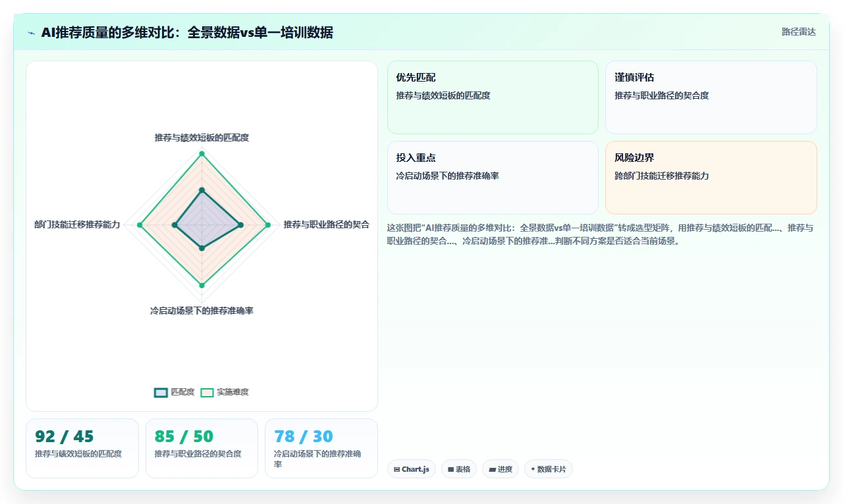Screen dimensions: 843x504
Task: Click the 数据卡片 chip
Action: point(549,469)
